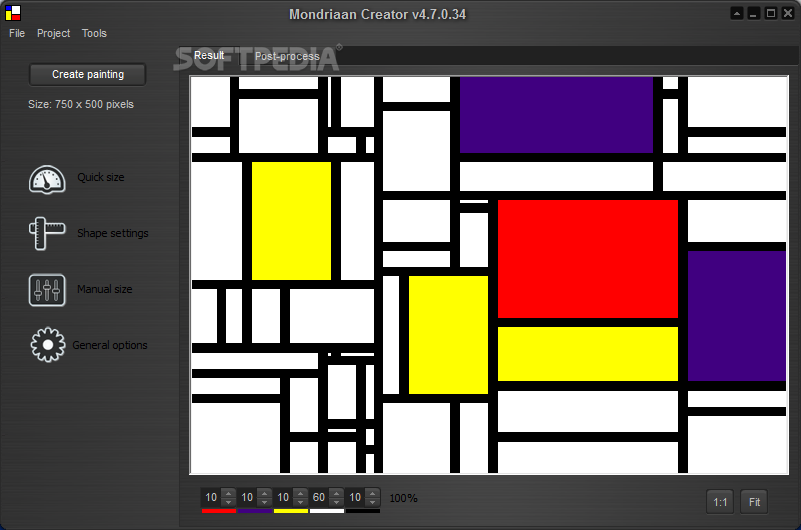The height and width of the screenshot is (530, 801).
Task: Maximize the Mondriaan Creator window
Action: (x=771, y=14)
